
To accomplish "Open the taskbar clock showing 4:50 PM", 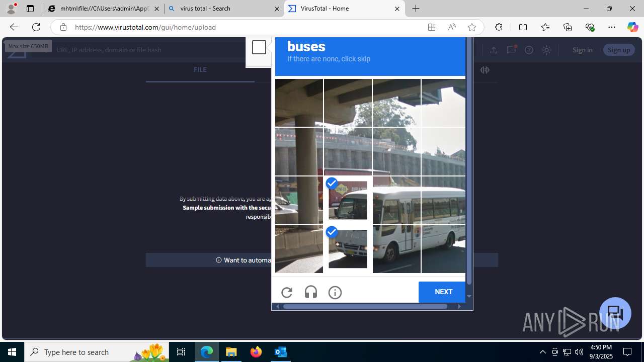I will (601, 352).
